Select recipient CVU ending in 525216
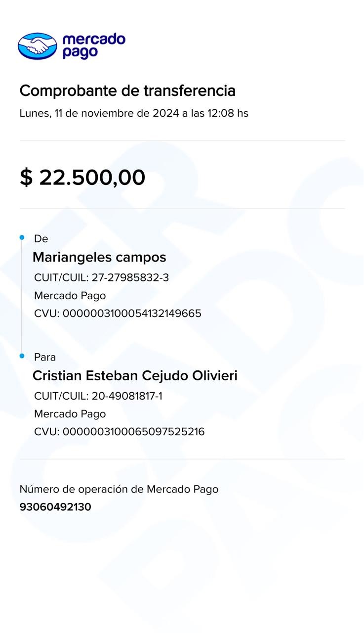The image size is (364, 633). point(119,432)
